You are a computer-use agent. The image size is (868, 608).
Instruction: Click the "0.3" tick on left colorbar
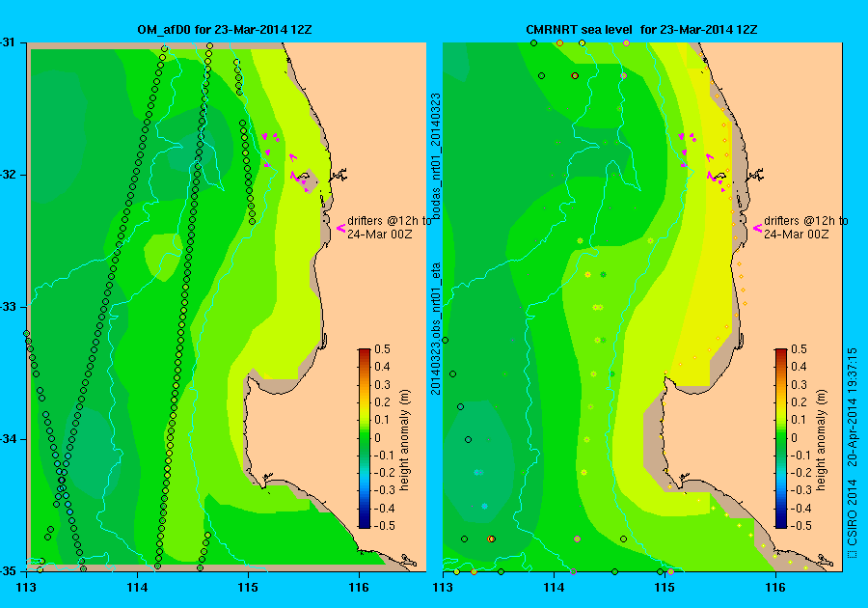(x=383, y=385)
